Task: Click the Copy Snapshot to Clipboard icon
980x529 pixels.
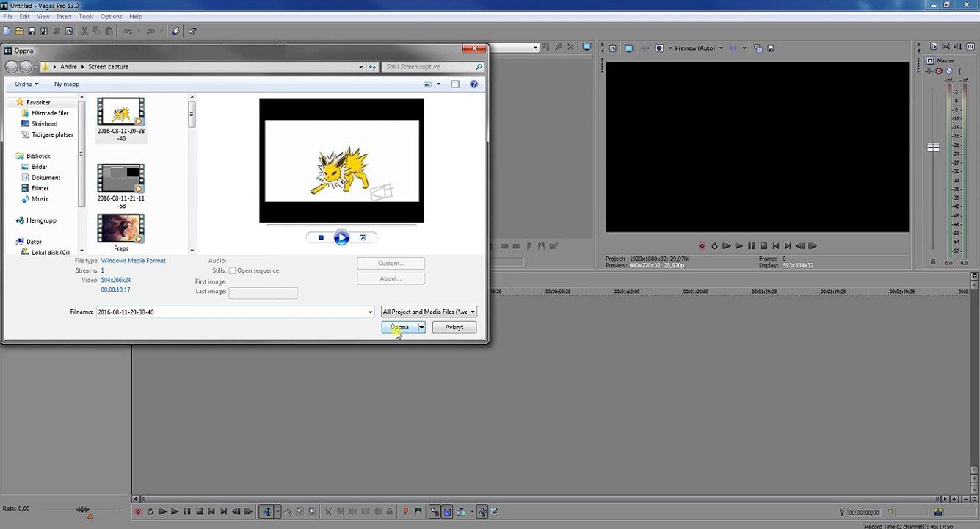Action: pos(758,48)
